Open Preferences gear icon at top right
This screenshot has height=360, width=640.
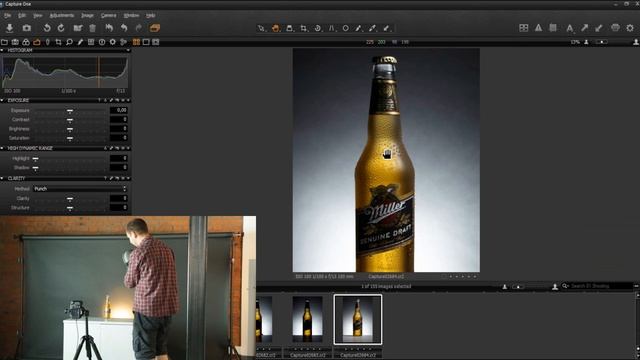[x=630, y=28]
